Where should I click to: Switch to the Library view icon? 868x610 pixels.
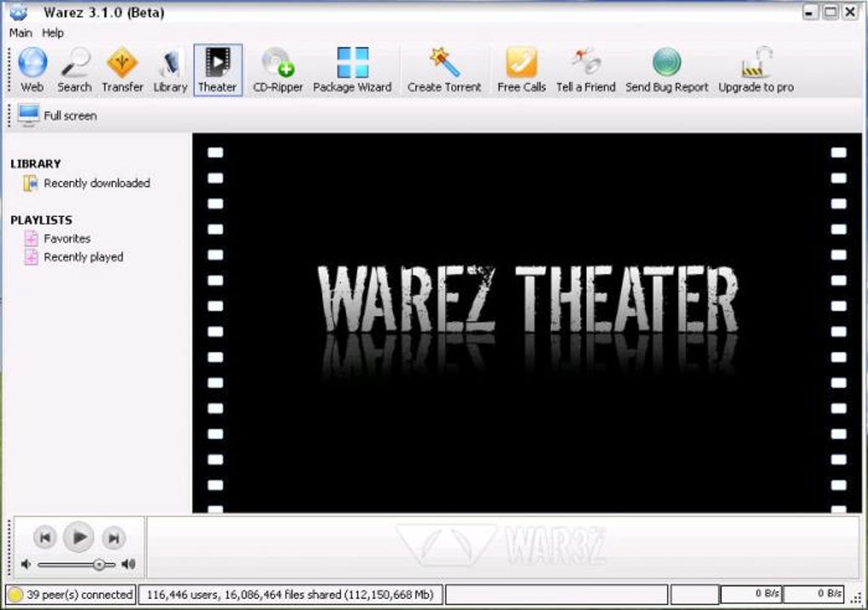(x=170, y=70)
